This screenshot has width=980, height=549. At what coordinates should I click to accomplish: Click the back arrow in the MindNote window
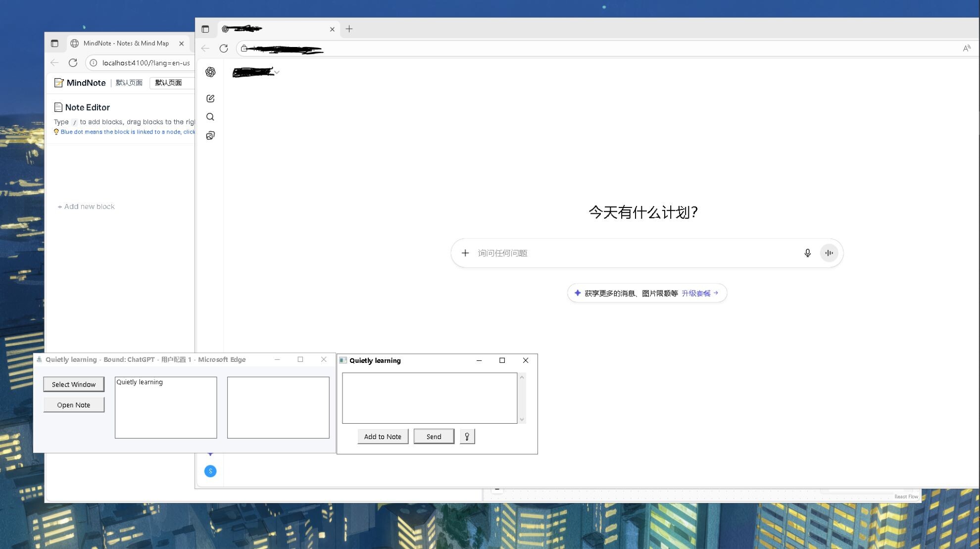pyautogui.click(x=54, y=63)
